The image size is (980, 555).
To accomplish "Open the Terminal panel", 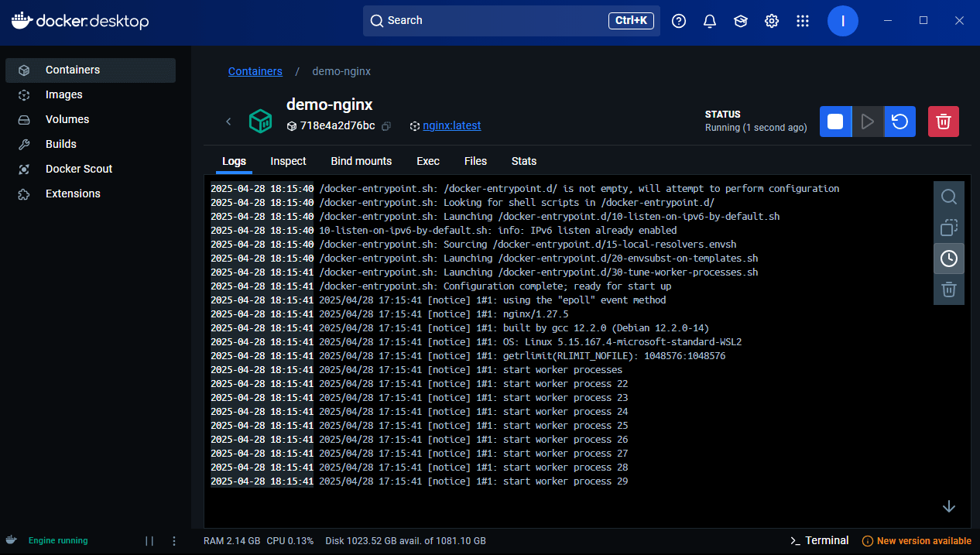I will [819, 540].
